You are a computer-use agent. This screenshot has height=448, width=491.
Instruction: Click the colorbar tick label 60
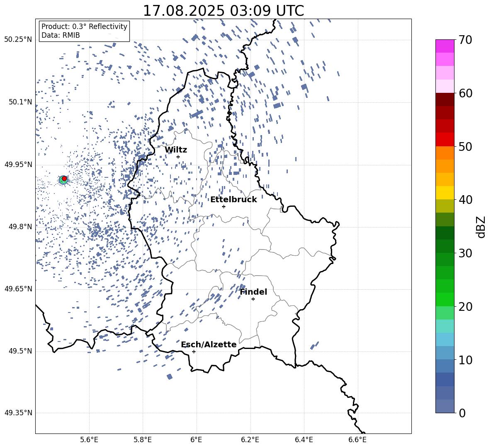(465, 93)
